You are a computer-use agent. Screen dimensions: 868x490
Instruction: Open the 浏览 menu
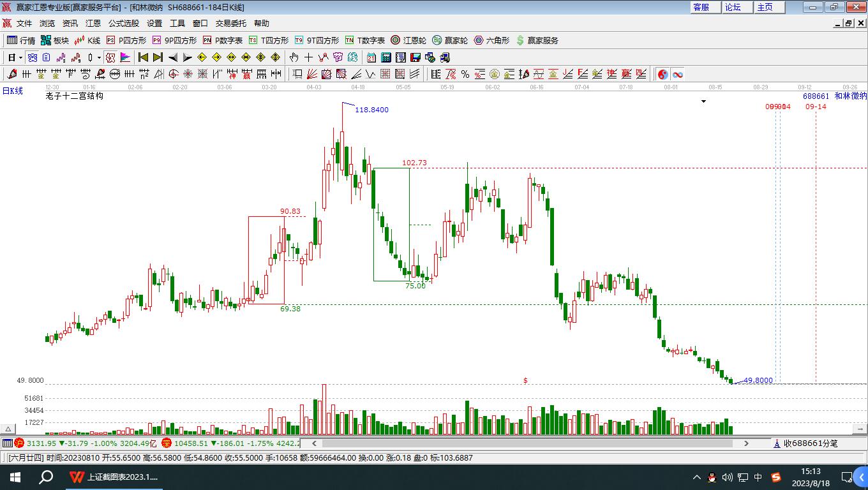[x=47, y=23]
